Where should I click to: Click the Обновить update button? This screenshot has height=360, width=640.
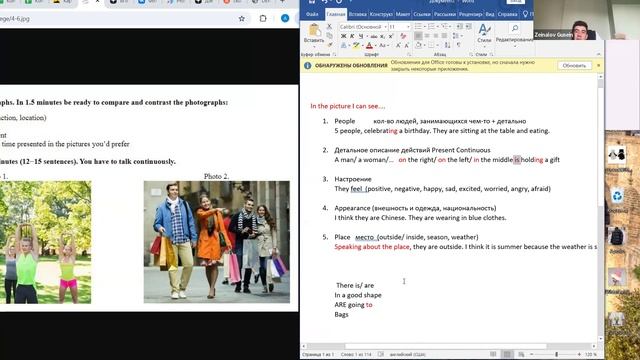click(574, 65)
